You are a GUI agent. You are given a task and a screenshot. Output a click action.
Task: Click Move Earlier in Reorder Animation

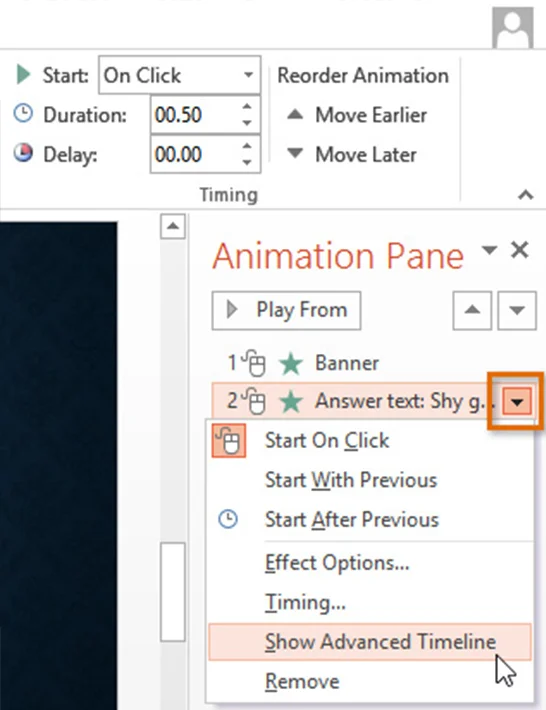tap(357, 115)
